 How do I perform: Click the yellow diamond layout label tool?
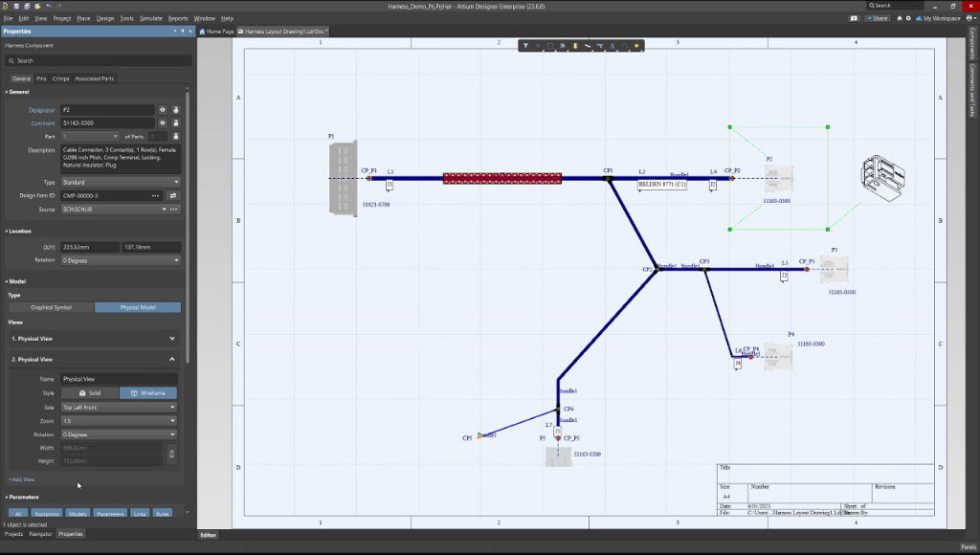coord(636,46)
